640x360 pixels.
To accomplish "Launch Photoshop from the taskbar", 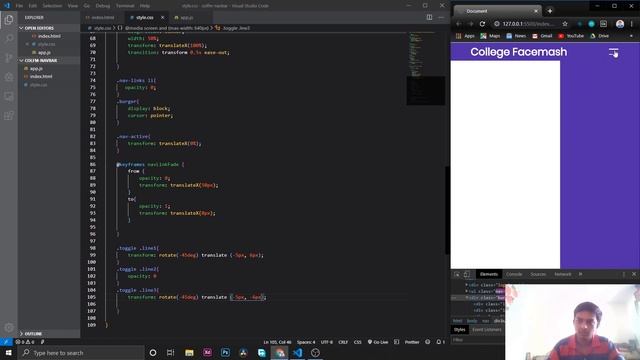I will (225, 353).
